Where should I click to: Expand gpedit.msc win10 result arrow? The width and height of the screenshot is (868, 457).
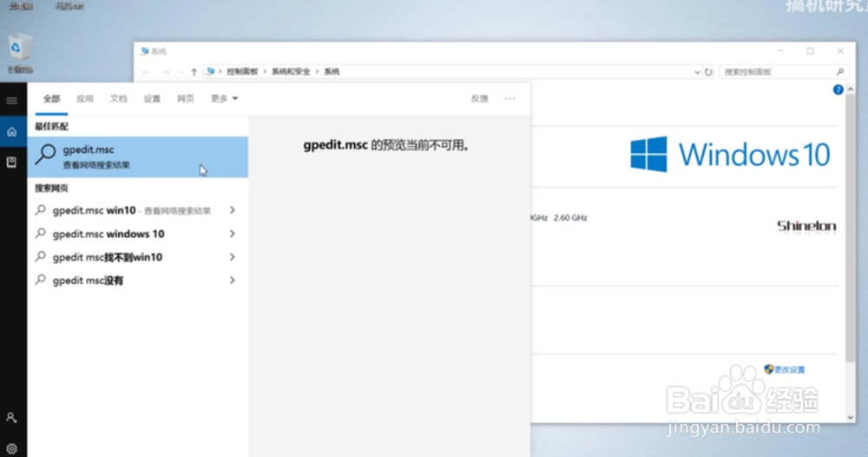pos(233,210)
